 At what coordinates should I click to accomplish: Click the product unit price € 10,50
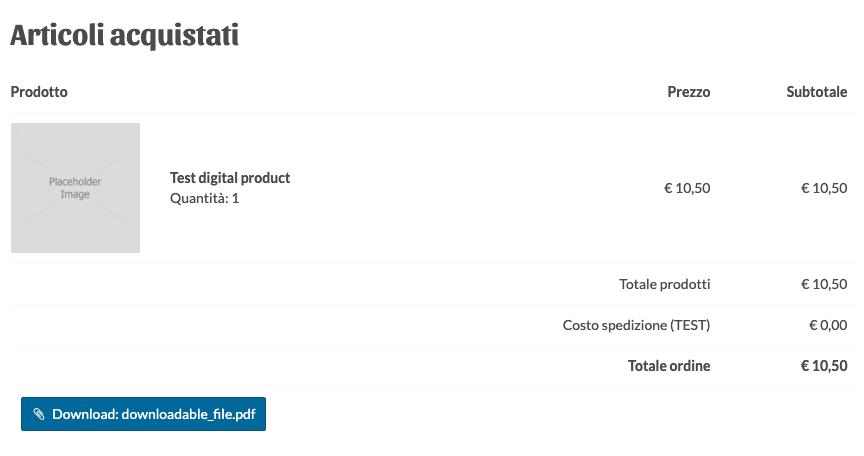click(687, 187)
